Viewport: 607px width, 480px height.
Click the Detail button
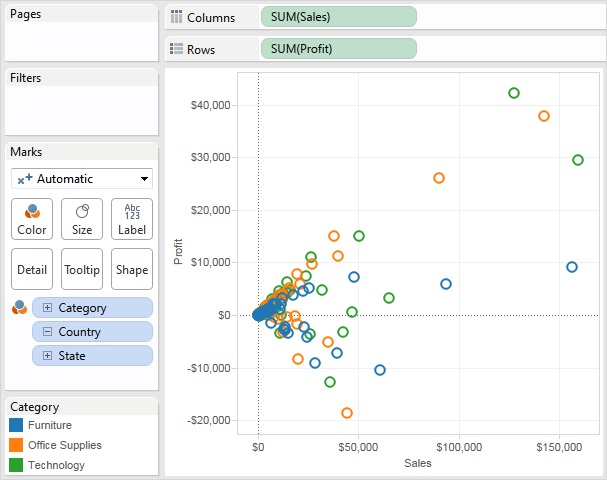[32, 270]
